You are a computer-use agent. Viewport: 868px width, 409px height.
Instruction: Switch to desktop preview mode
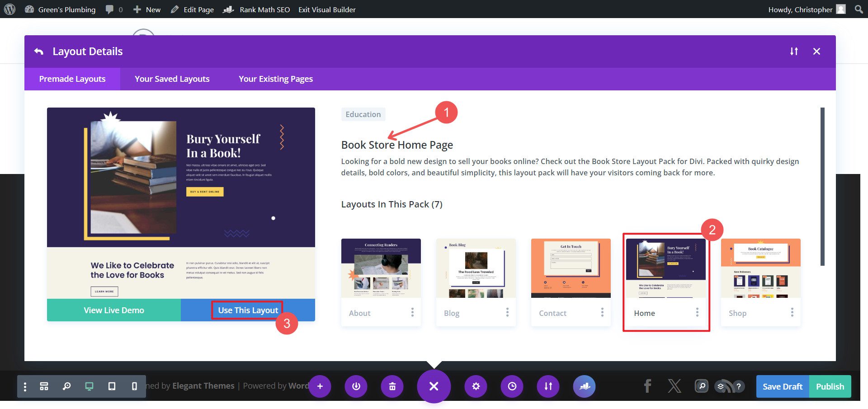[x=89, y=386]
